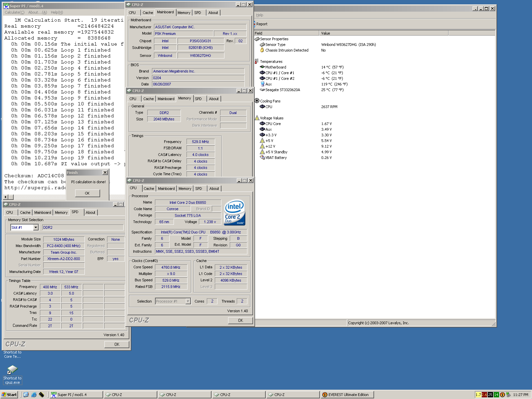
Task: Click the +3.3 V voltage icon
Action: point(262,135)
